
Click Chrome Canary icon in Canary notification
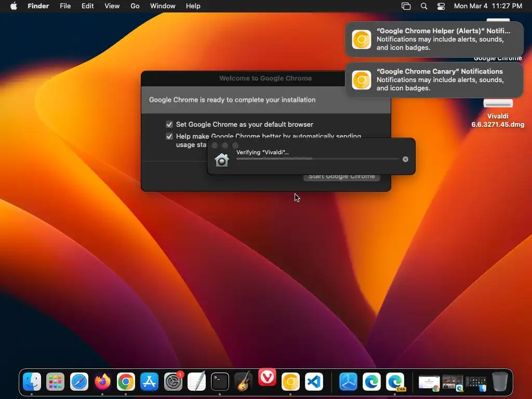pyautogui.click(x=362, y=80)
